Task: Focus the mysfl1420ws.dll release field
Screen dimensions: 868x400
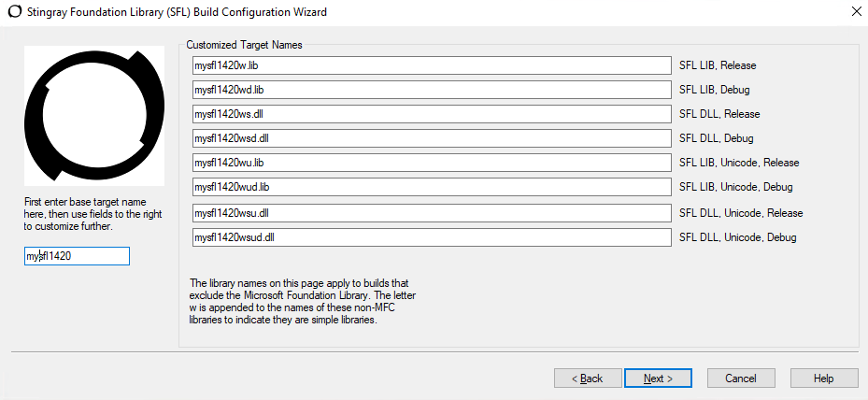Action: 432,114
